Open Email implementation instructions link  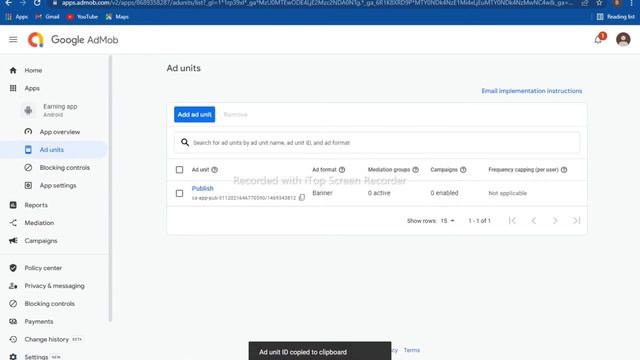pos(532,91)
